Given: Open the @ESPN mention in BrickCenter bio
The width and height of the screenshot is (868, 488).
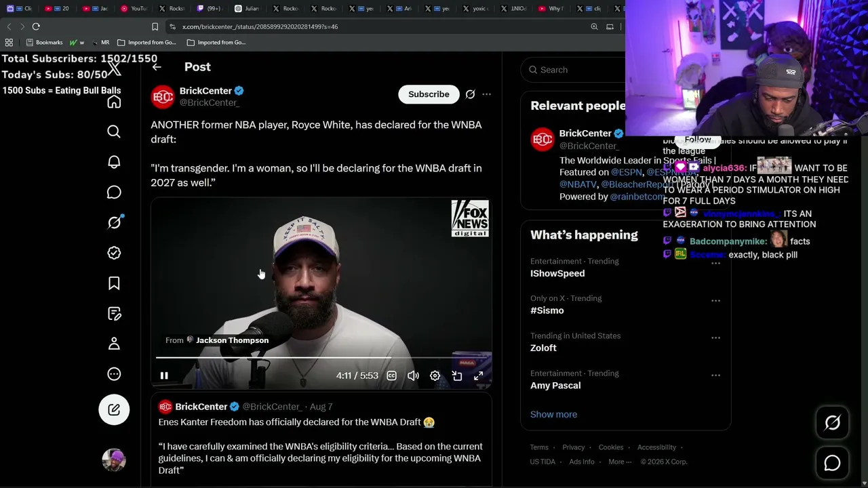Looking at the screenshot, I should click(626, 172).
